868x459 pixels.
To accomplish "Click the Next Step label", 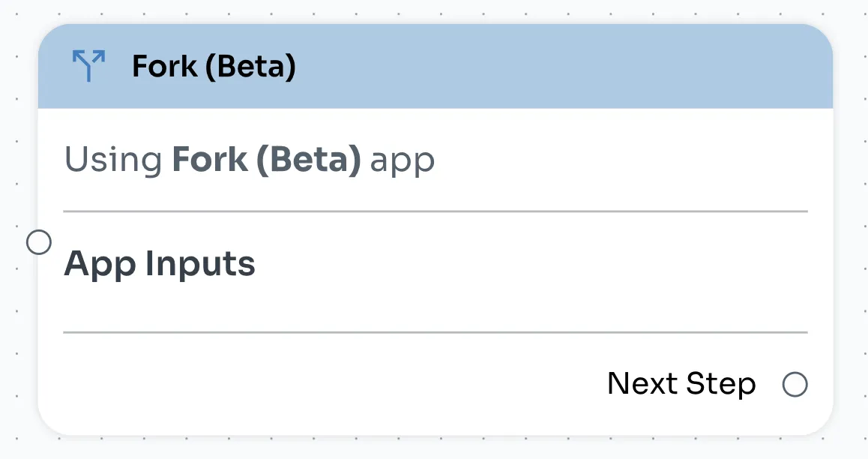I will pyautogui.click(x=681, y=384).
